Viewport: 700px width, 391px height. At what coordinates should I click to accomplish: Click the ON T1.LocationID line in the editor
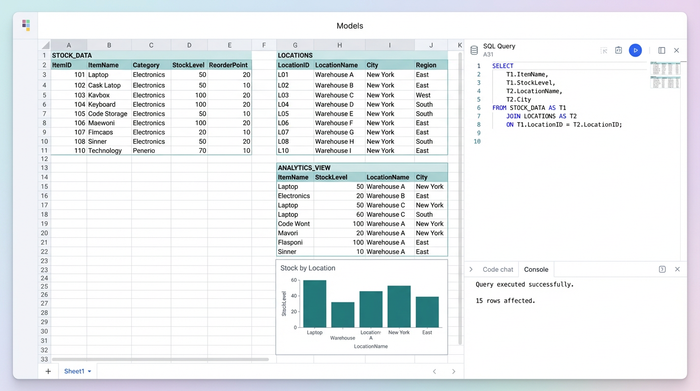[564, 125]
